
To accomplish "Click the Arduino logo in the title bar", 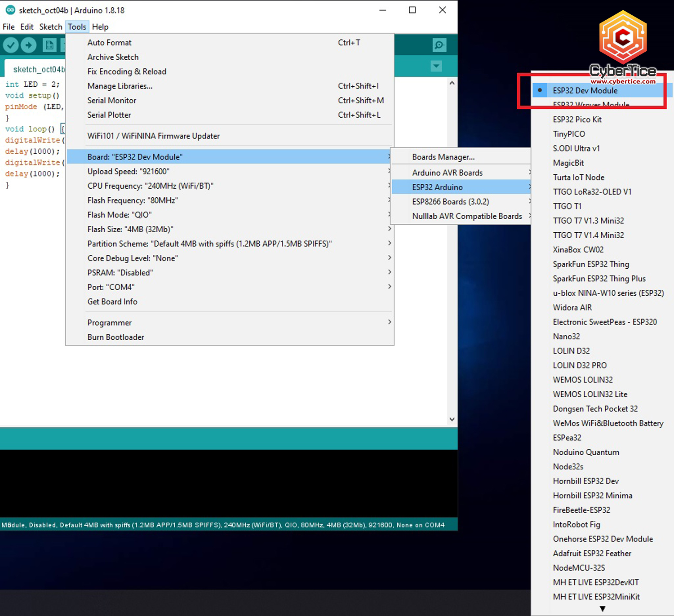I will pos(10,10).
